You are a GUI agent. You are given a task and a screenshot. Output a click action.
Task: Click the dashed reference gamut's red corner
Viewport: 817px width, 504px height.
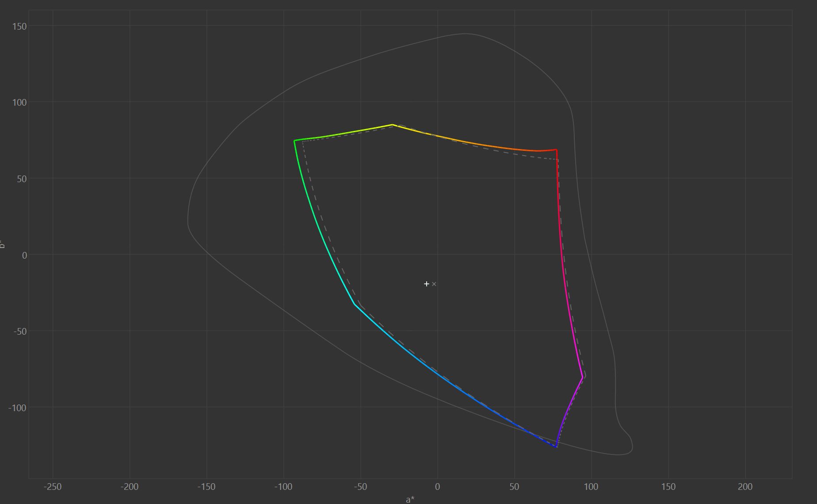(558, 160)
